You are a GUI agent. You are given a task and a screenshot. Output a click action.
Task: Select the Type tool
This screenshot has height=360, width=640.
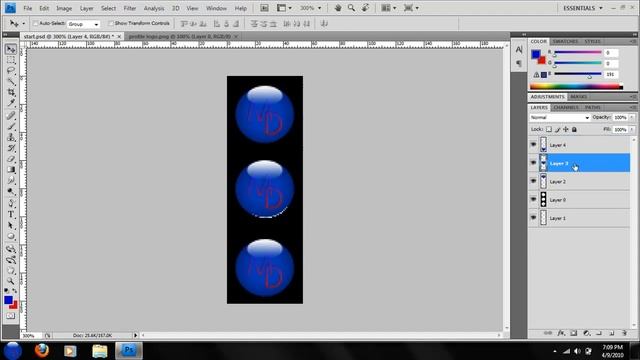[x=11, y=214]
